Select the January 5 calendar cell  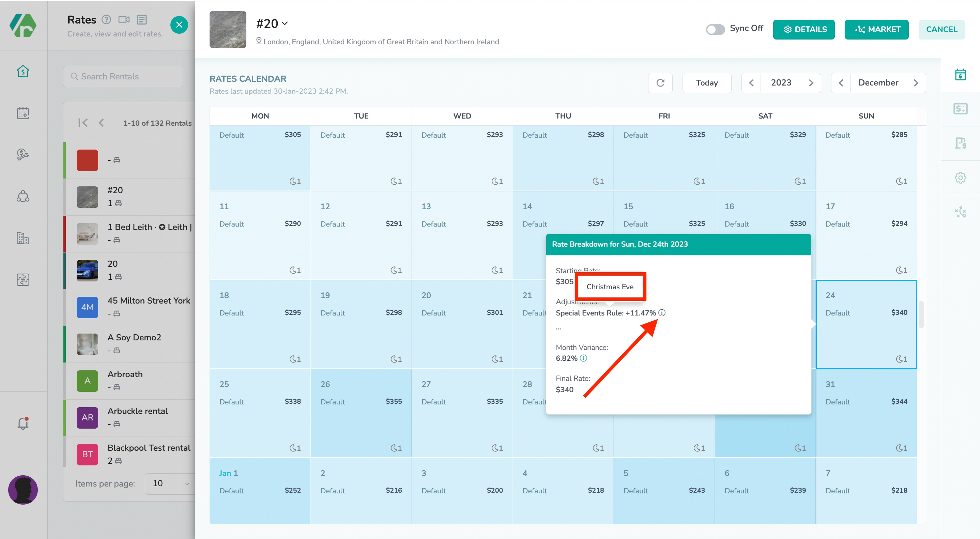coord(664,491)
